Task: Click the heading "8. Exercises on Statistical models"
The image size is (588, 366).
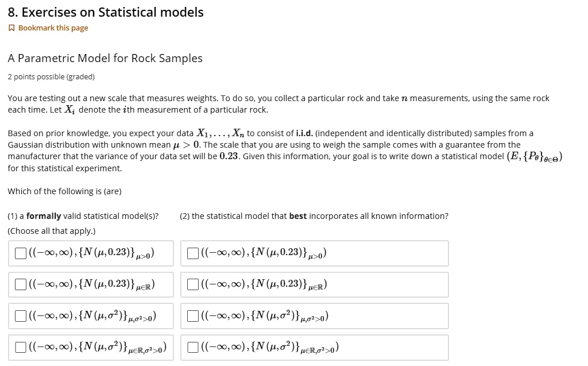Action: pos(105,11)
